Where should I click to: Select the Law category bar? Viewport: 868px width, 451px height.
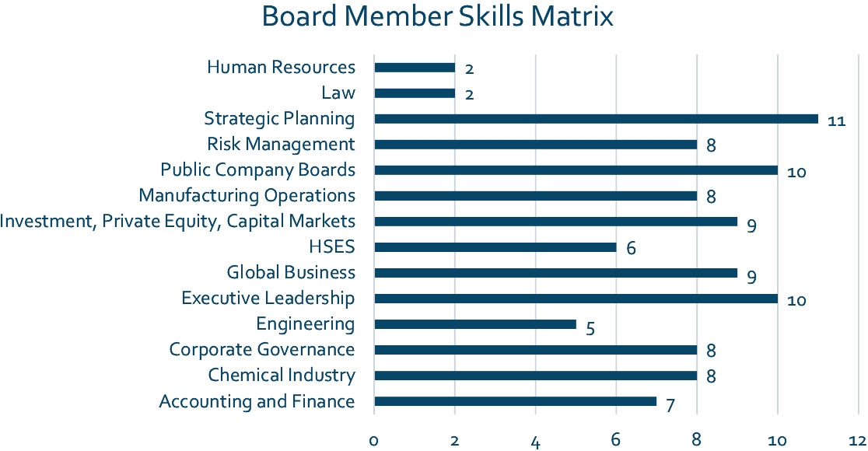415,93
